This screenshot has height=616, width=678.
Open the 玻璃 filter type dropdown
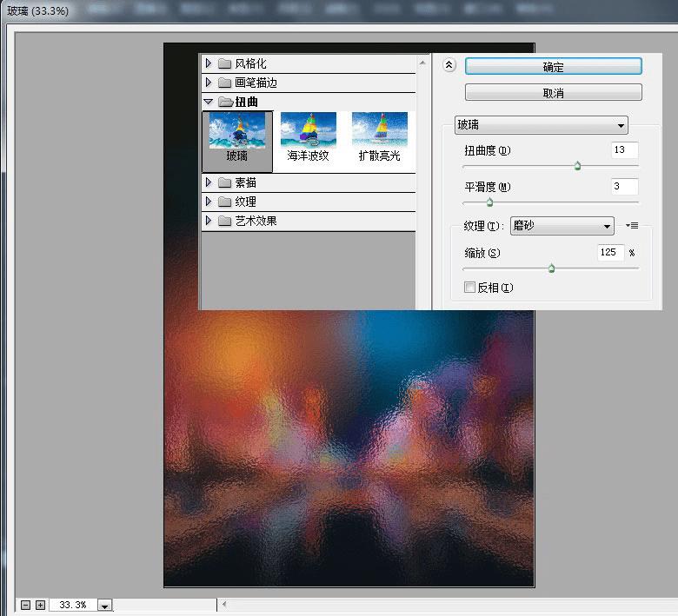coord(542,125)
